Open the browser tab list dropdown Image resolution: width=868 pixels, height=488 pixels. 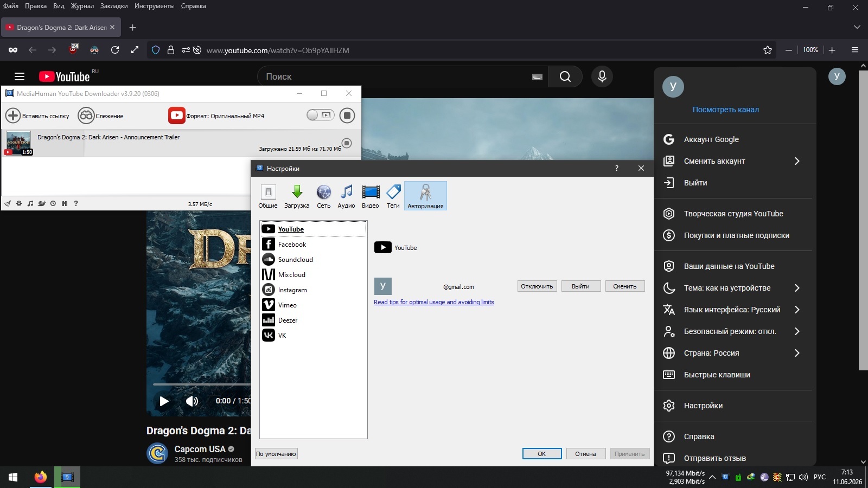[x=857, y=27]
